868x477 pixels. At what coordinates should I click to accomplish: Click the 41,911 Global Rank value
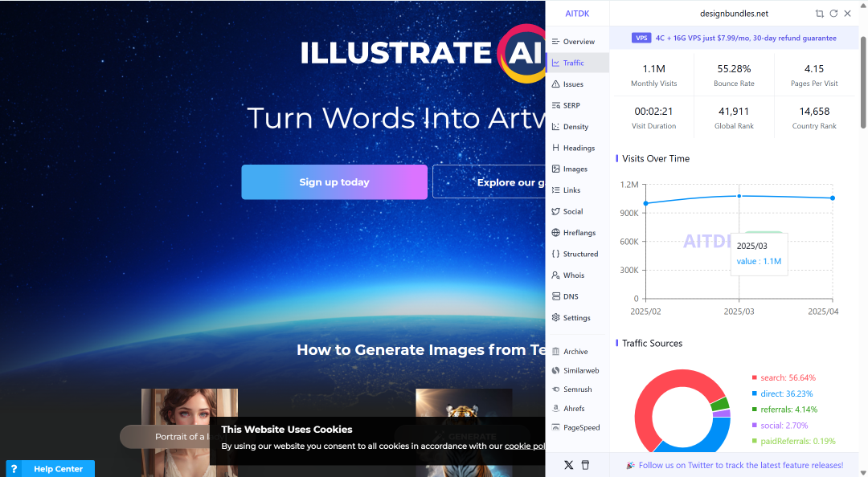tap(734, 112)
